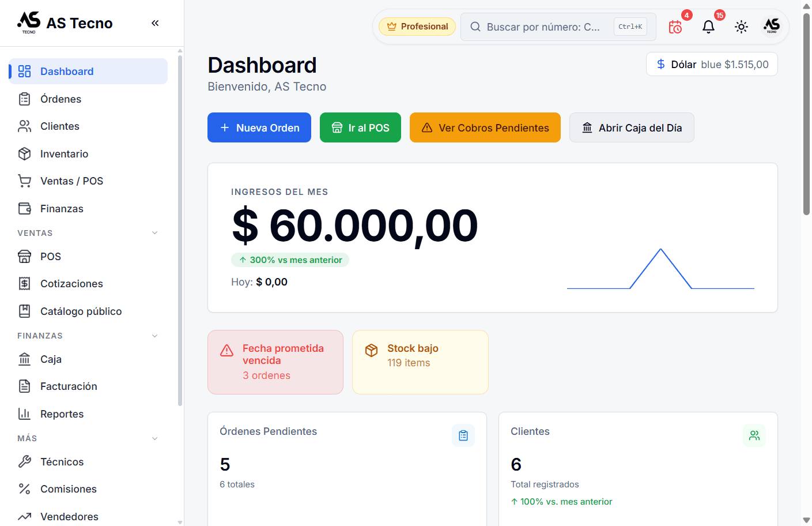This screenshot has height=526, width=812.
Task: Open Cotizaciones in the sidebar
Action: tap(88, 284)
